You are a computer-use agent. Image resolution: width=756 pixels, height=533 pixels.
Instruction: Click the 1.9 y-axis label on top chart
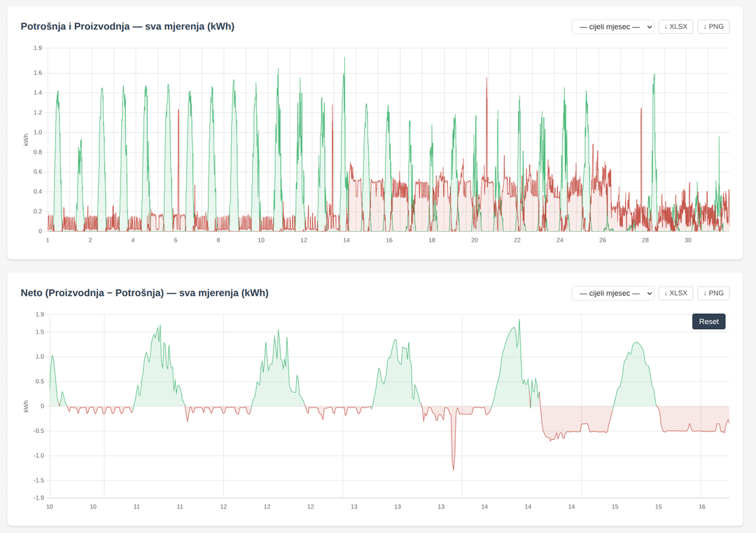[38, 48]
